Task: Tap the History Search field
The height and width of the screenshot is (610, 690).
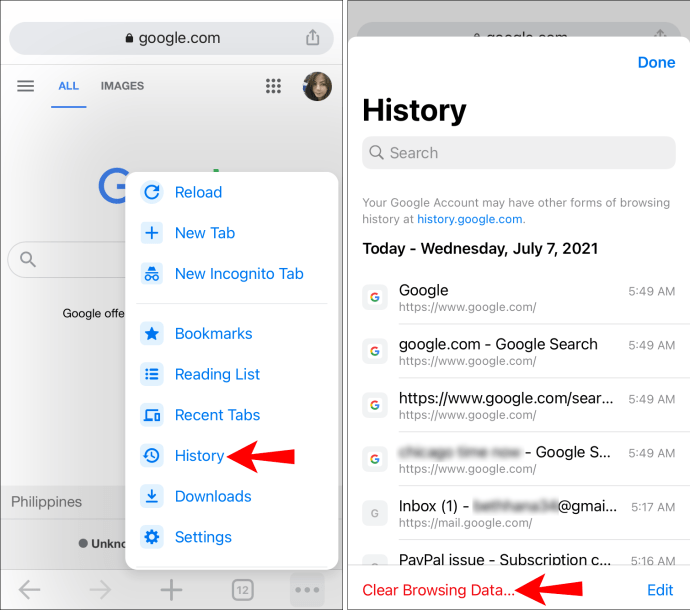Action: [518, 153]
